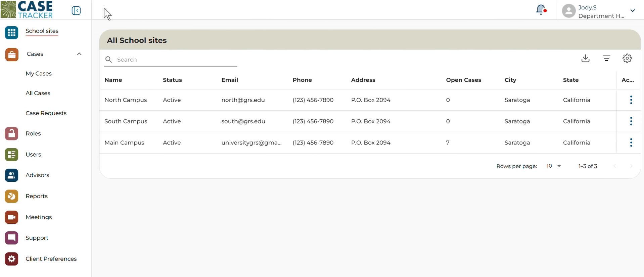644x277 pixels.
Task: Open the Case Requests page
Action: (x=46, y=113)
